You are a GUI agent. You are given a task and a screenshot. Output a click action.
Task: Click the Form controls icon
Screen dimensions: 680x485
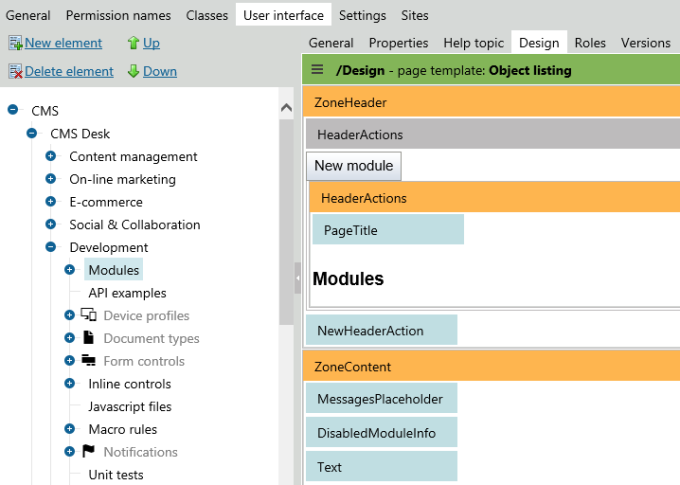[x=89, y=361]
